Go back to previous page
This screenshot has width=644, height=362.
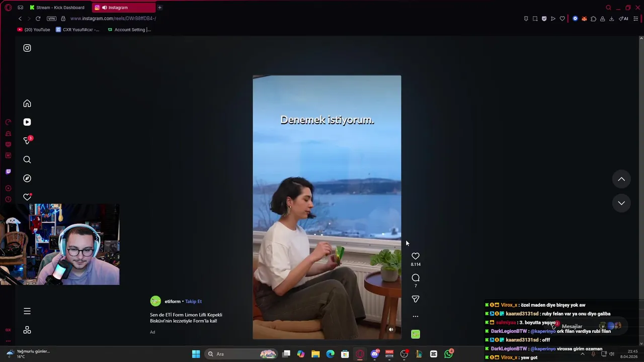click(20, 19)
